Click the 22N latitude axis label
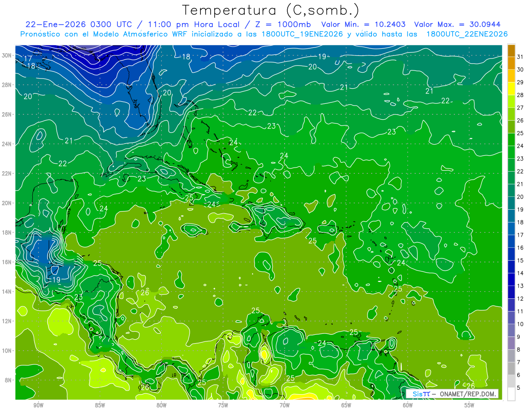 pyautogui.click(x=7, y=173)
